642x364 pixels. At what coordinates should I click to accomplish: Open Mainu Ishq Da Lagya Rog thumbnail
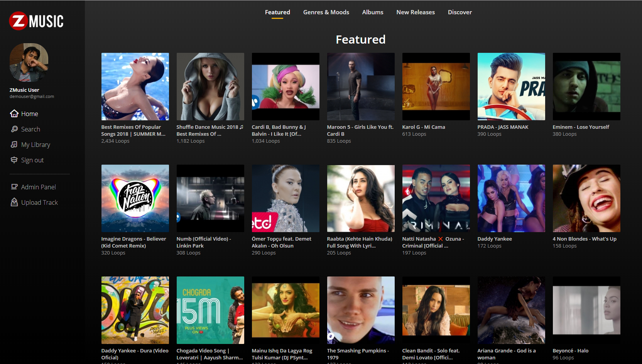pyautogui.click(x=286, y=310)
